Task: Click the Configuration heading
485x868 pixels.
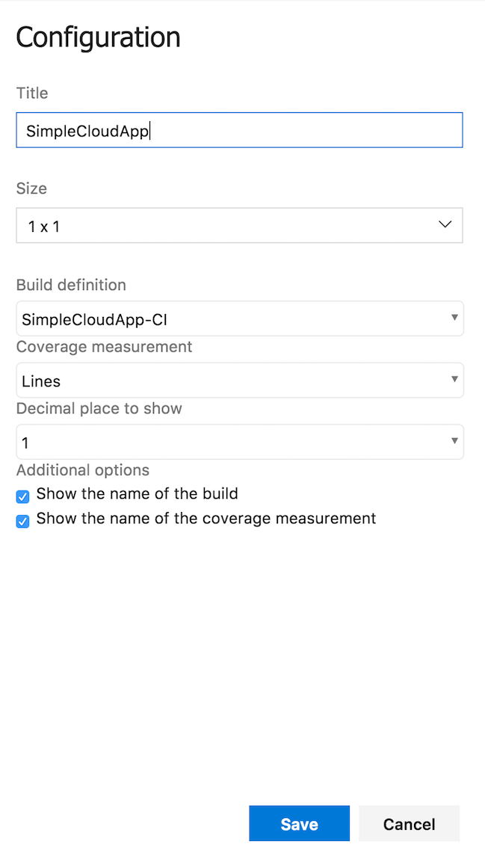Action: coord(97,37)
